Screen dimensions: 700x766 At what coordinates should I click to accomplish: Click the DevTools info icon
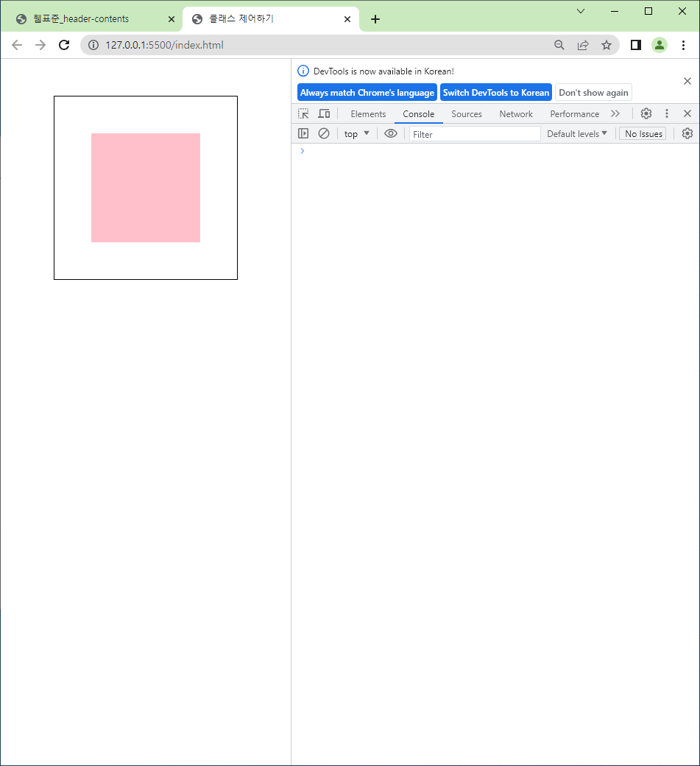point(303,71)
